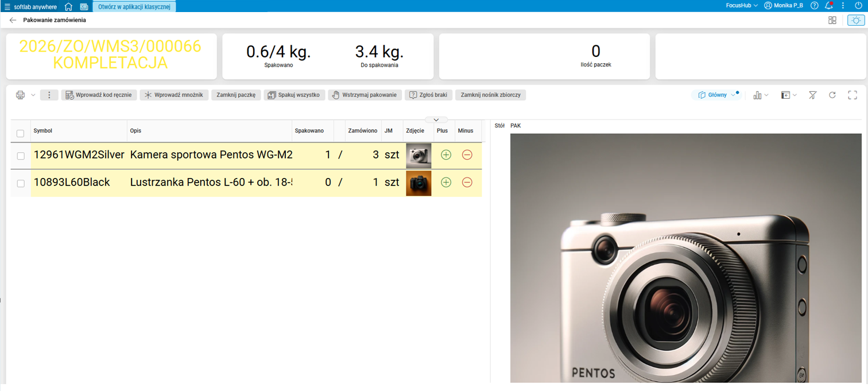
Task: Refresh the order list
Action: click(832, 95)
